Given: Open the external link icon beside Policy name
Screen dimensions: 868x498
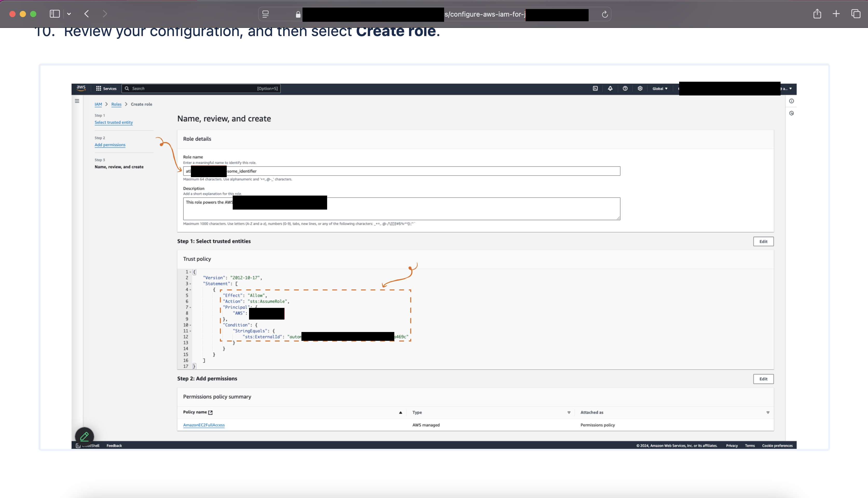Looking at the screenshot, I should [x=211, y=412].
